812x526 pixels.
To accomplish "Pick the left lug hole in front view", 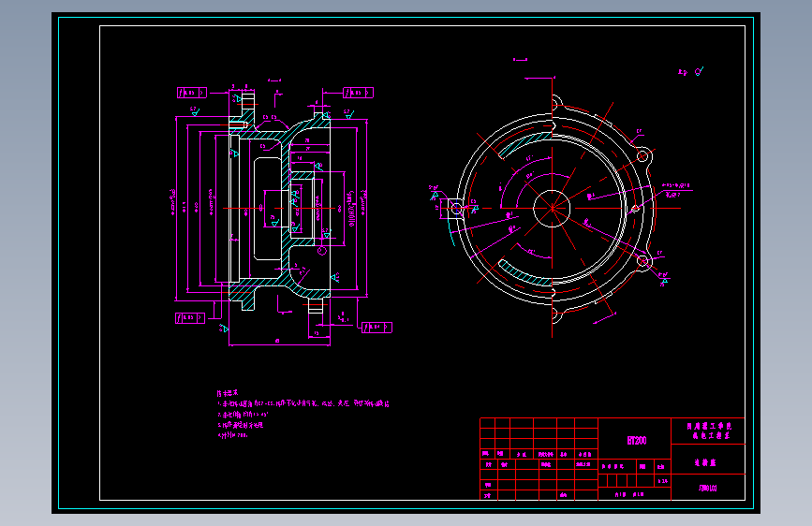I will 456,209.
